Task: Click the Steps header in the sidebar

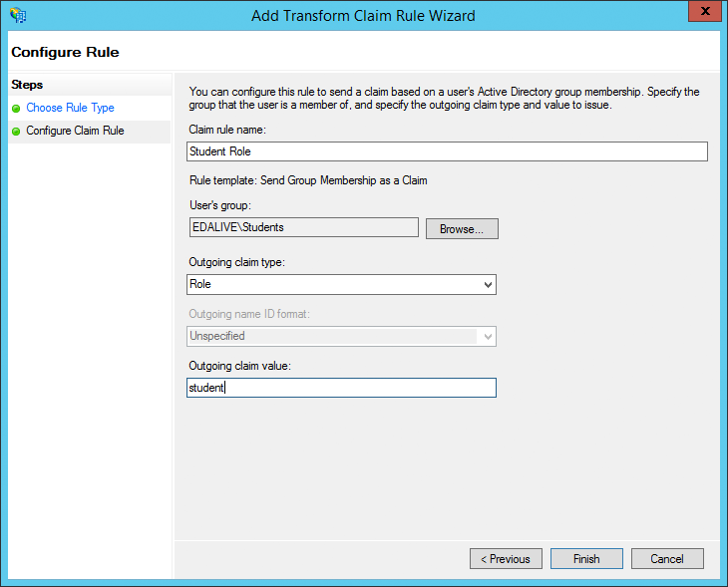Action: [x=27, y=86]
